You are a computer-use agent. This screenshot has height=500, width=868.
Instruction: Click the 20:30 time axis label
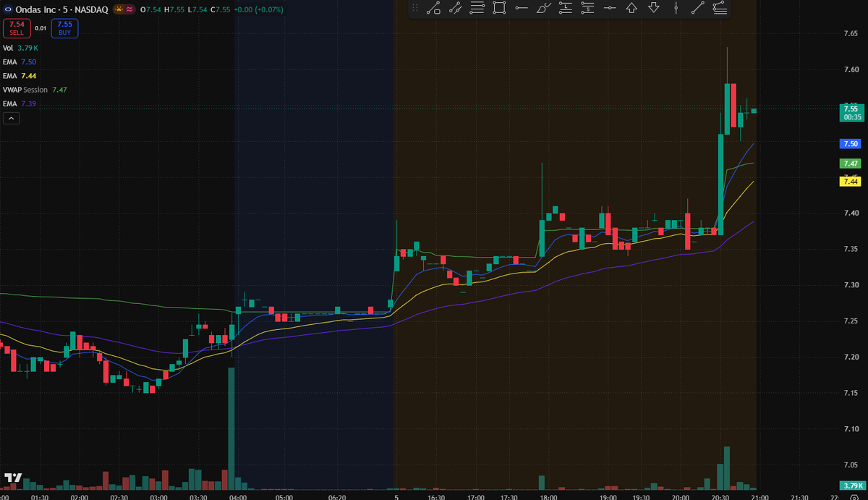click(720, 498)
